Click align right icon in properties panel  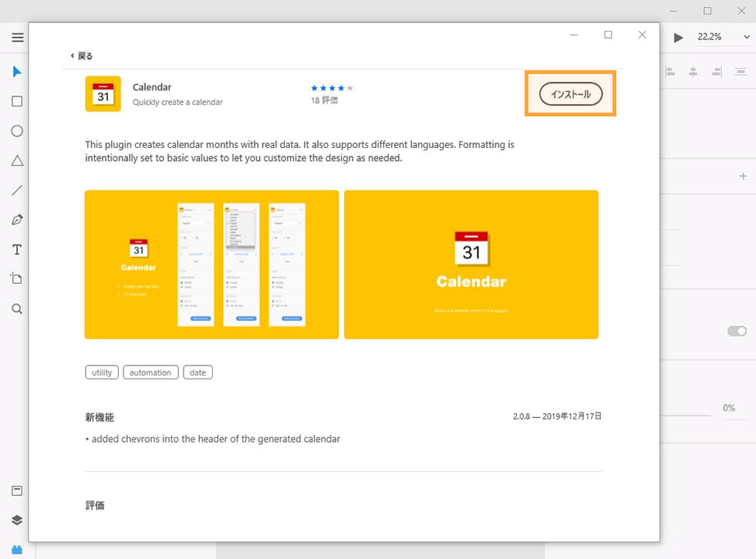click(717, 72)
